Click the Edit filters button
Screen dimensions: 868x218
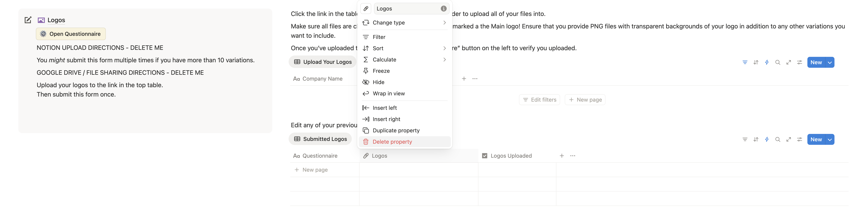point(539,100)
